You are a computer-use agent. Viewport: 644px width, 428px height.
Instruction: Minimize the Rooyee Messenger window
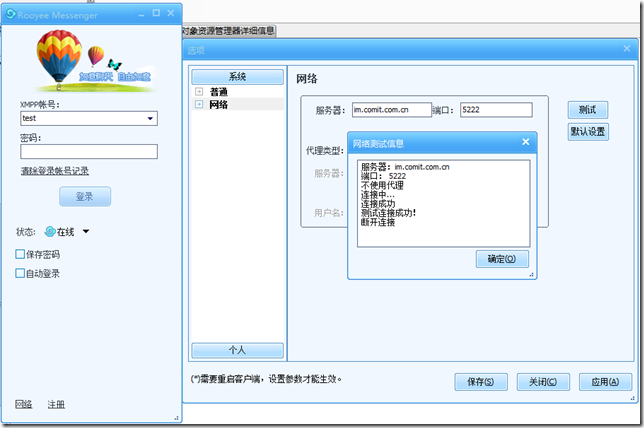pos(140,12)
